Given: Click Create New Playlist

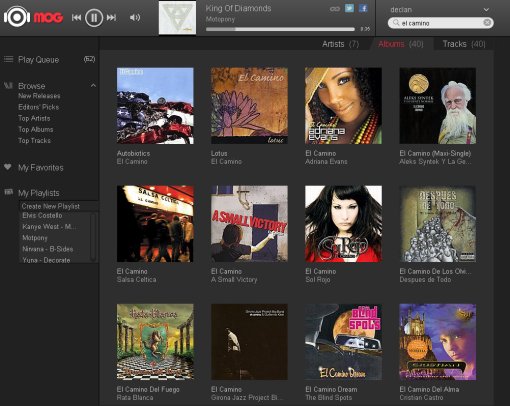Looking at the screenshot, I should (x=51, y=206).
